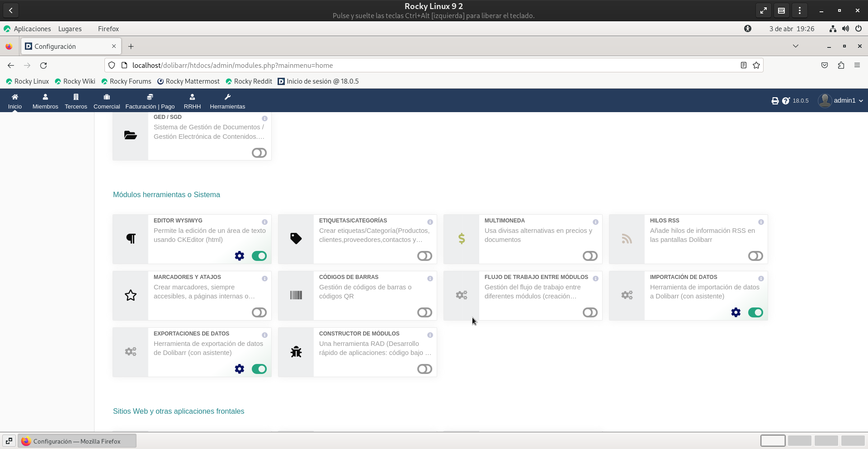Open settings gear for Editor WYSIWYG module
Viewport: 868px width, 449px height.
[240, 256]
